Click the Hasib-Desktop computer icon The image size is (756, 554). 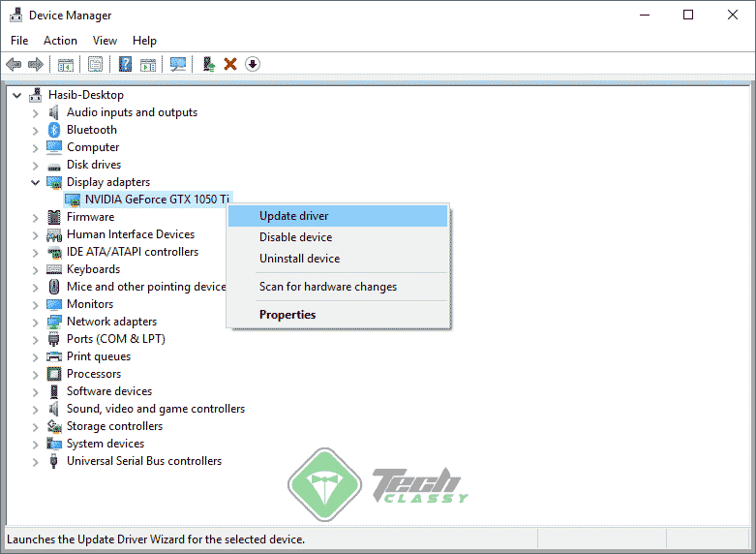(35, 95)
